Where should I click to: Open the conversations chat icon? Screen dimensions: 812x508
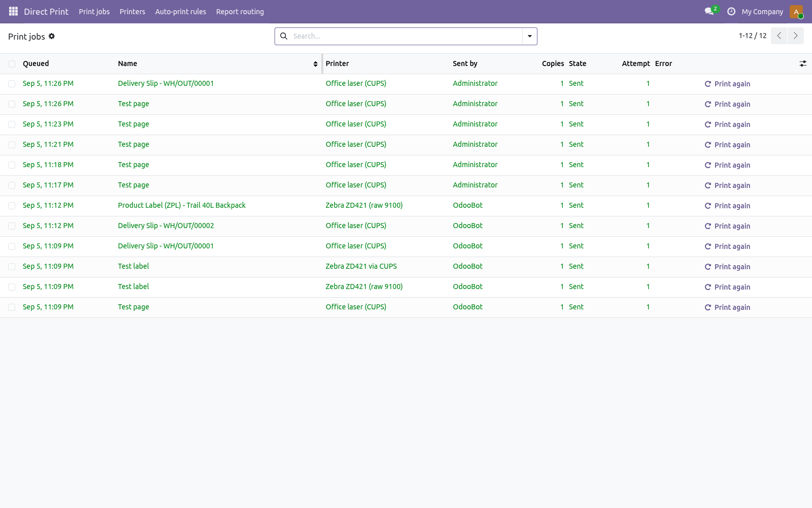pos(709,11)
